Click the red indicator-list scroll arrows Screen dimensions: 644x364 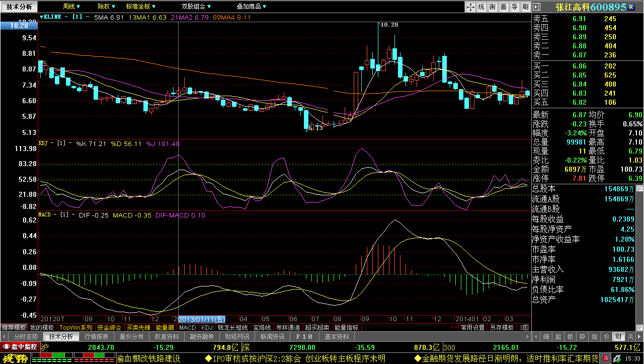[453, 327]
